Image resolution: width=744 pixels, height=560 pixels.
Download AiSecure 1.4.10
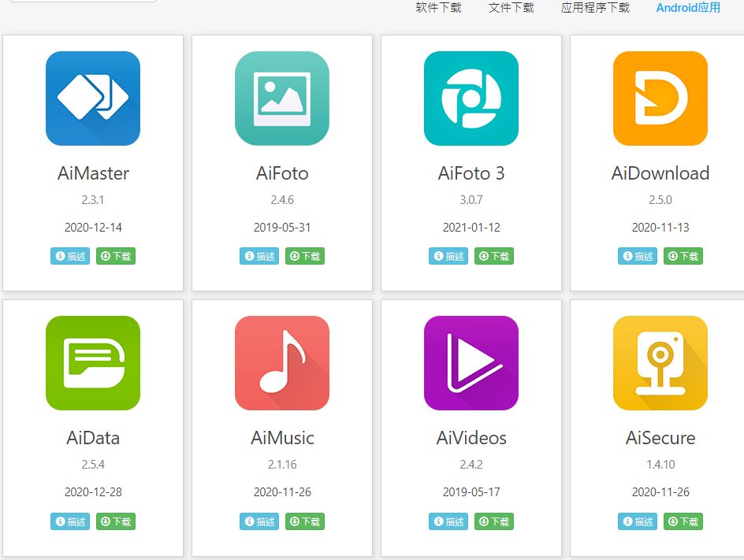[683, 521]
